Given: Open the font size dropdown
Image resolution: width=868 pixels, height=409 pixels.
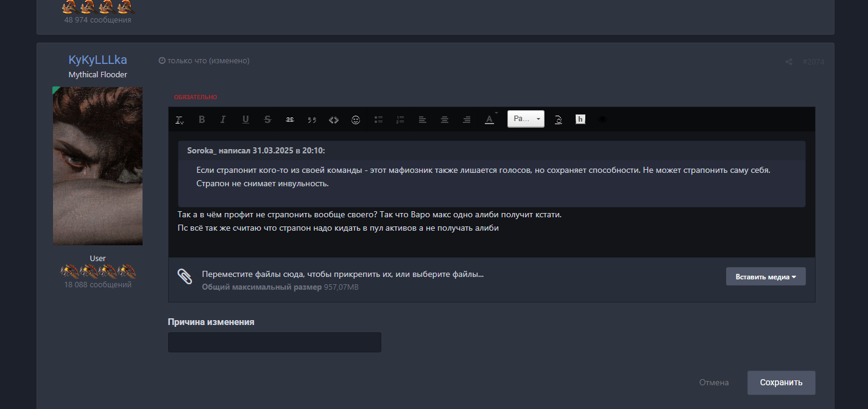Looking at the screenshot, I should pyautogui.click(x=526, y=119).
